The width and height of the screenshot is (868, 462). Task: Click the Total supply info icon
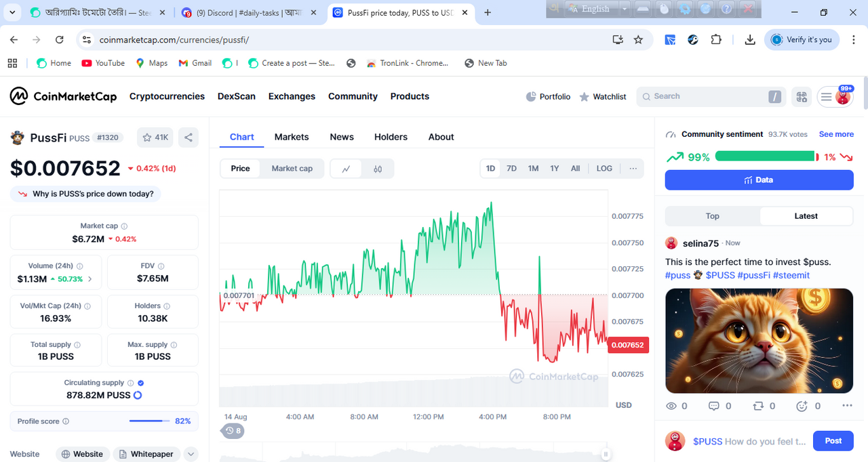click(x=77, y=345)
